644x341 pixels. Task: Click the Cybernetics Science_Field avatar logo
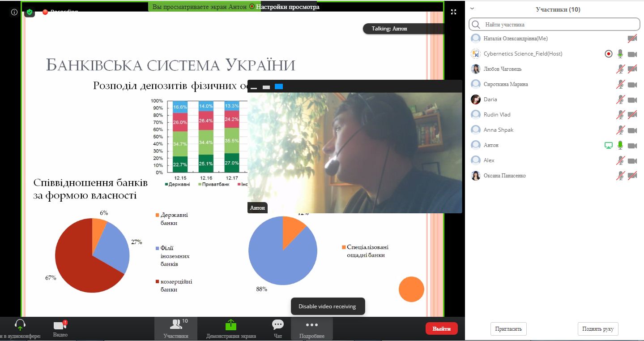476,54
